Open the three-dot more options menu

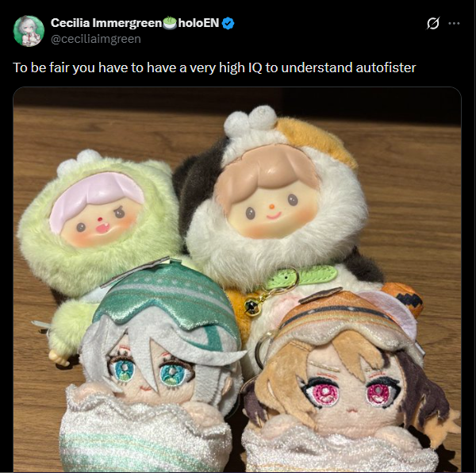(454, 23)
